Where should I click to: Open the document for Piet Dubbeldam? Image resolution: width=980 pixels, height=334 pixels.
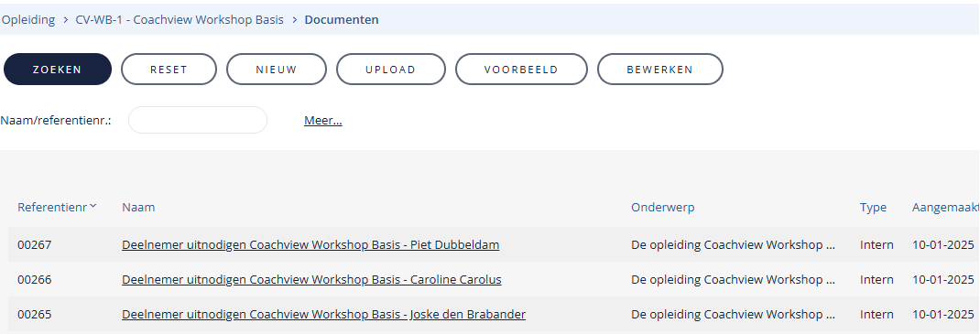[310, 244]
